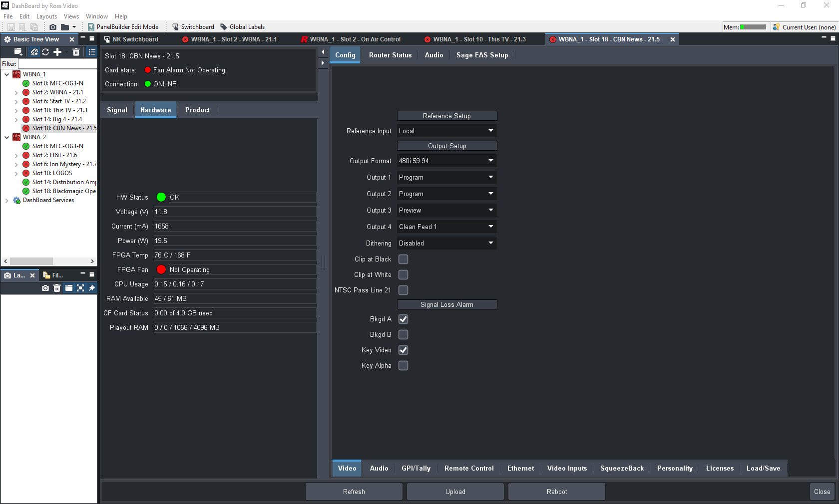Viewport: 839px width, 504px height.
Task: Uncheck the Bkgd A signal loss alarm
Action: point(403,319)
